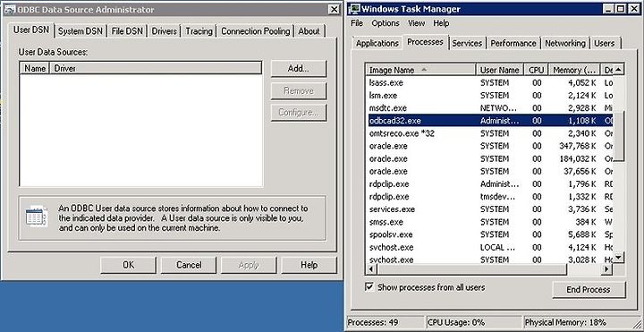The image size is (644, 332).
Task: Sort by User Name column header
Action: coord(500,70)
